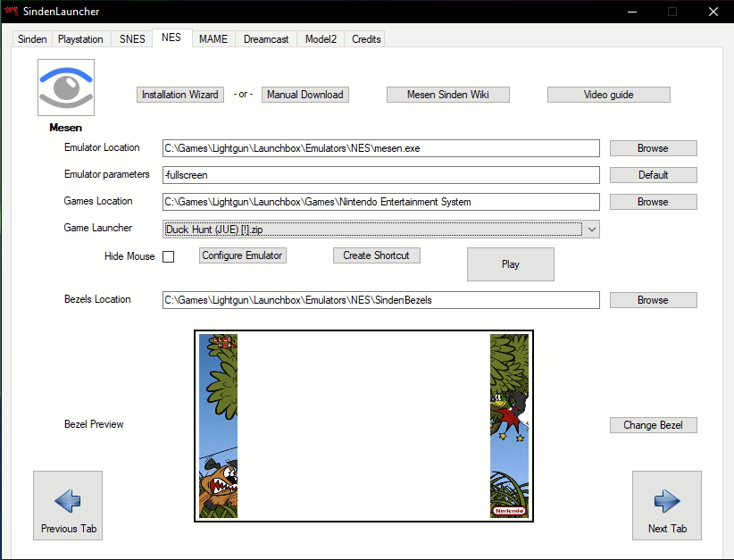Select the NES tab
This screenshot has width=734, height=560.
click(171, 38)
